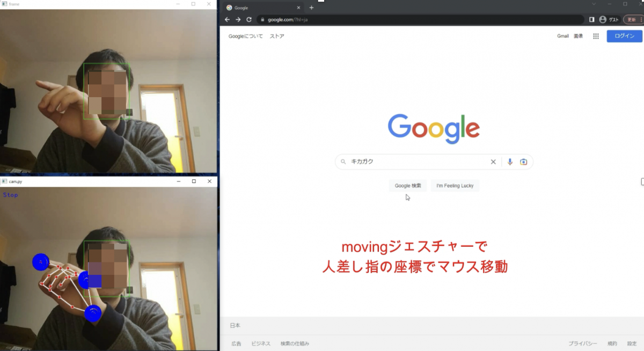Minimize the frame window
This screenshot has width=644, height=351.
coord(178,4)
